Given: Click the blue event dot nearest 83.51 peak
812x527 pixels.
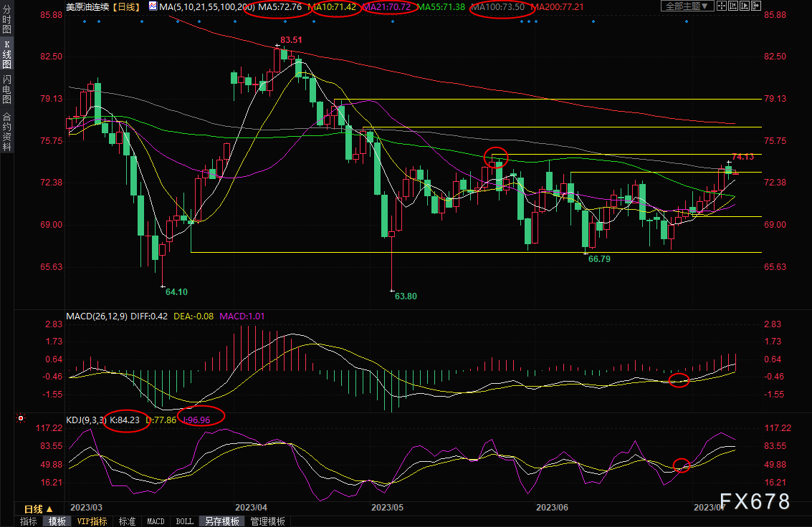Looking at the screenshot, I should coord(285,21).
